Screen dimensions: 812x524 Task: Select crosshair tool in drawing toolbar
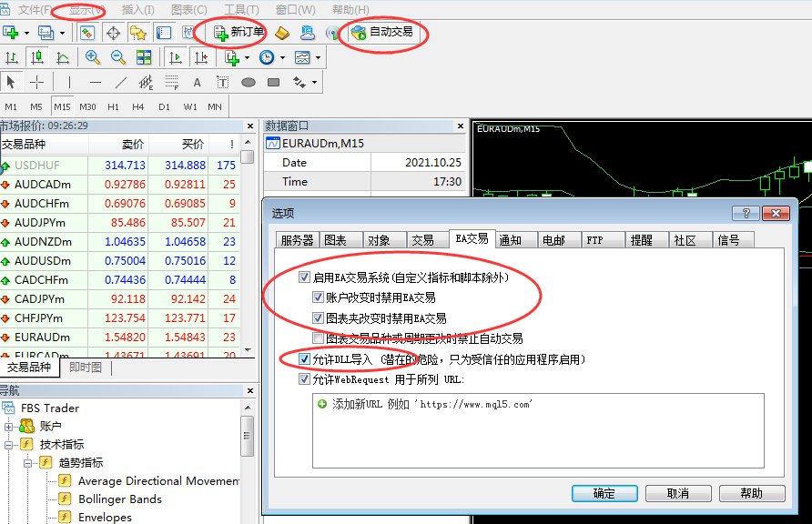(36, 82)
